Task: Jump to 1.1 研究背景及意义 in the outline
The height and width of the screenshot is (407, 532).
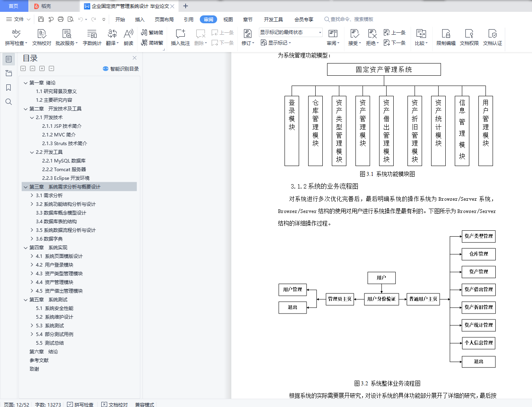Action: click(56, 91)
